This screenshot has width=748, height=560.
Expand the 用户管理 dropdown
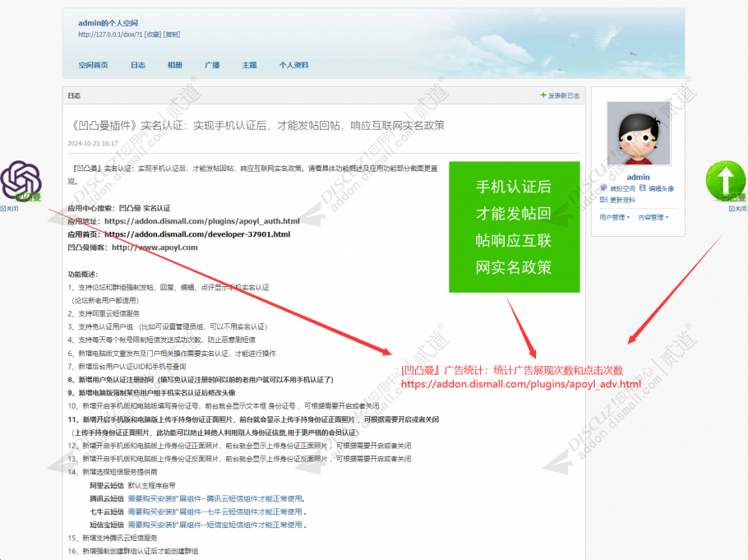point(615,217)
